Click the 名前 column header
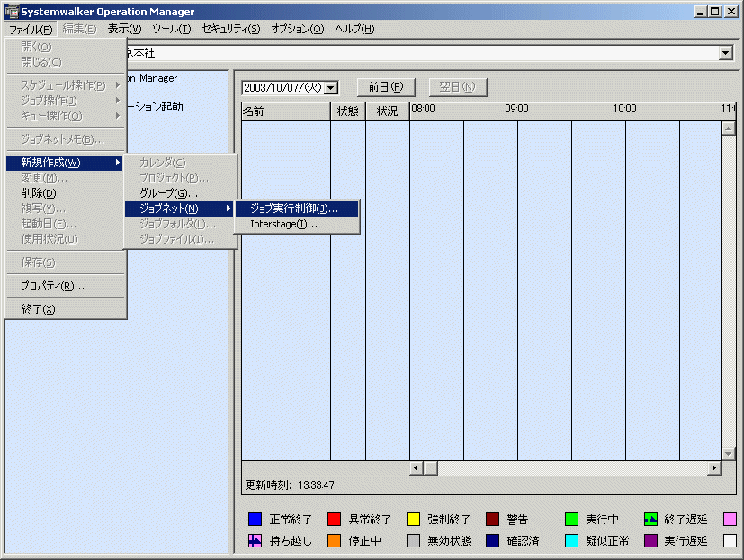This screenshot has width=744, height=560. coord(286,111)
